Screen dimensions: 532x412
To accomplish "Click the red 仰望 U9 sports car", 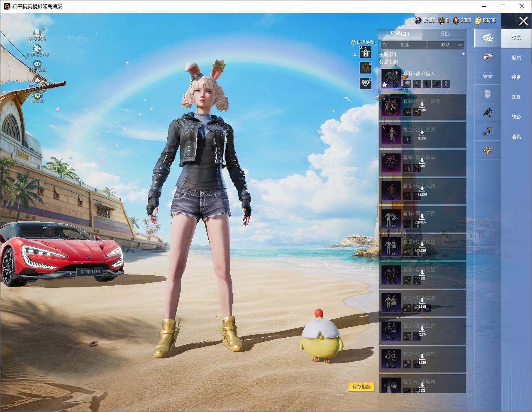I will point(62,254).
